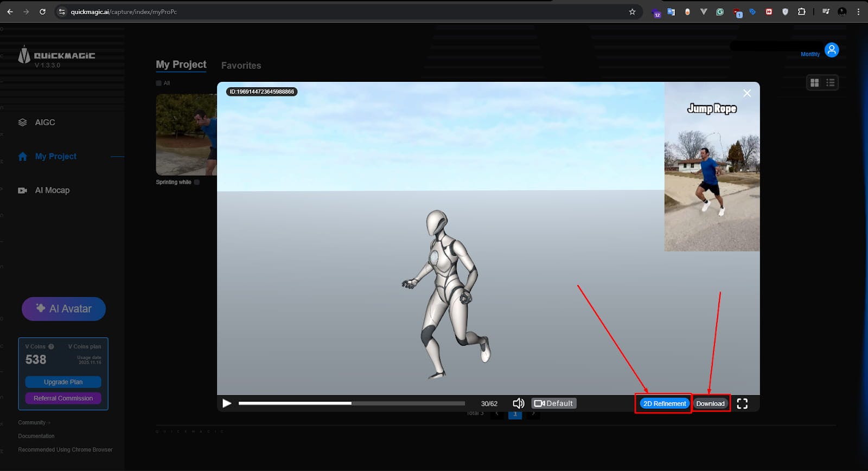Click the Download button
The image size is (868, 471).
(710, 404)
